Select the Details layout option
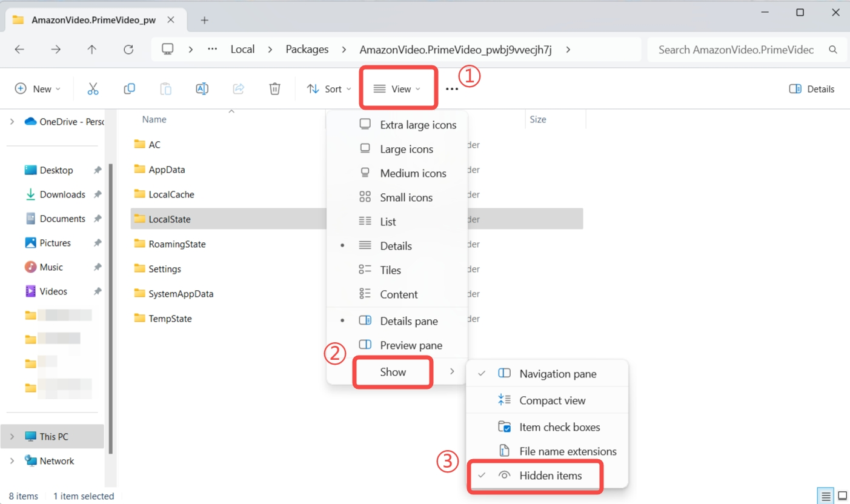850x504 pixels. pos(397,246)
